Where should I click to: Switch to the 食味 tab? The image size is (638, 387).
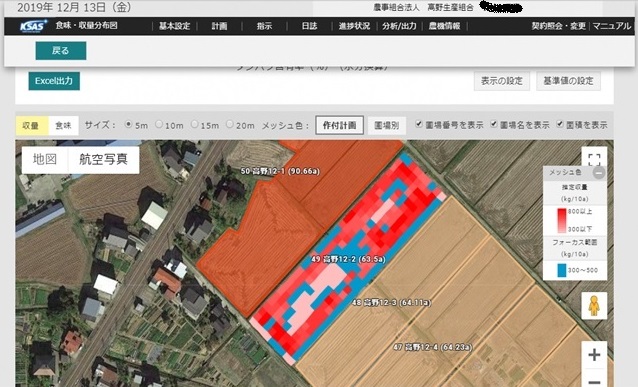(63, 125)
